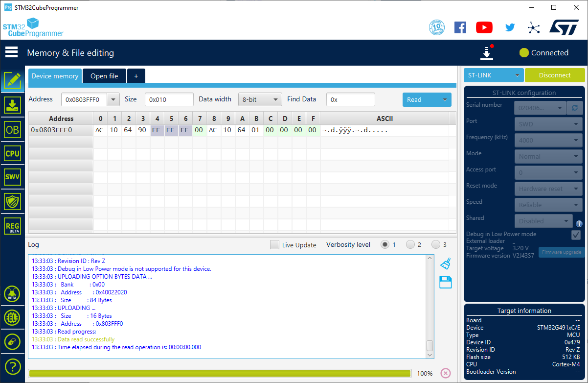Clear the log with the broom icon
This screenshot has height=383, width=588.
[445, 263]
